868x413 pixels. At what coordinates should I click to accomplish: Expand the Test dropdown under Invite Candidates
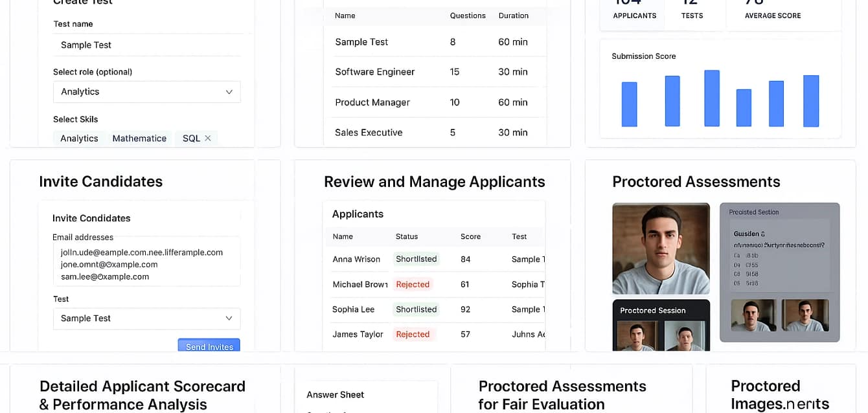click(x=146, y=318)
